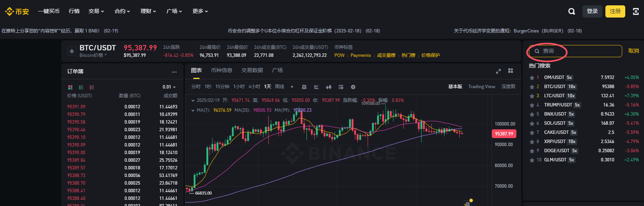Go to 行情 markets page
Viewport: 644px width, 206px height.
point(74,11)
